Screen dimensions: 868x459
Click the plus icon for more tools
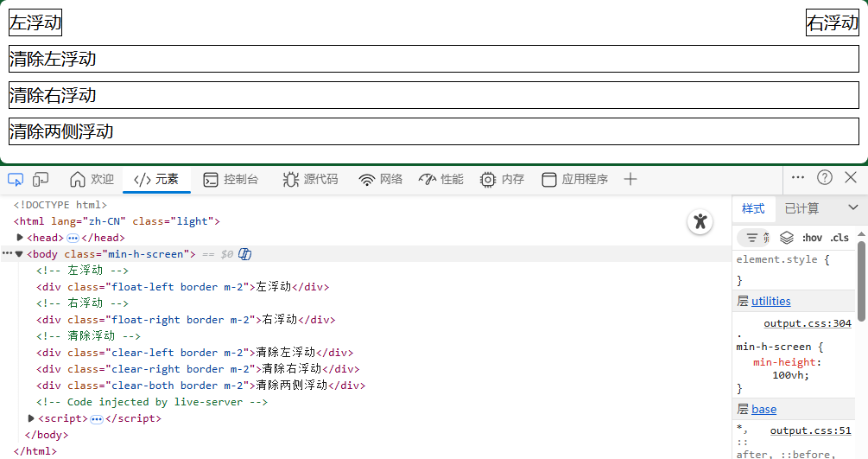click(630, 179)
